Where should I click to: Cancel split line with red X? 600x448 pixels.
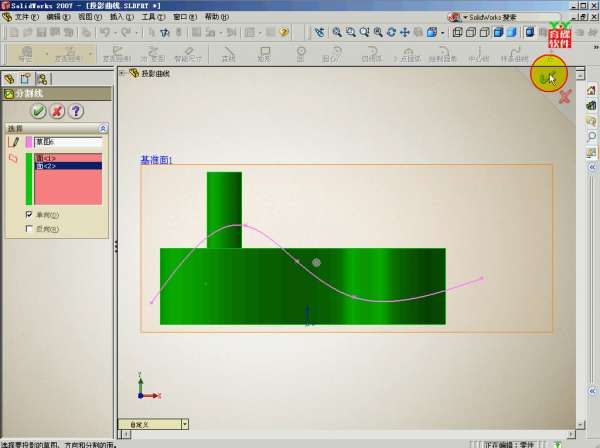point(57,111)
